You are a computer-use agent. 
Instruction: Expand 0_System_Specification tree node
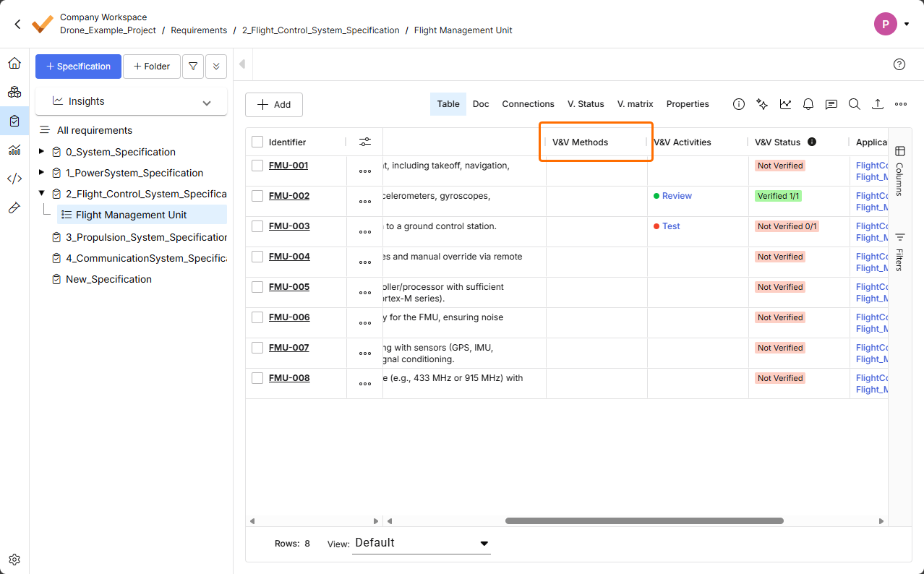41,152
